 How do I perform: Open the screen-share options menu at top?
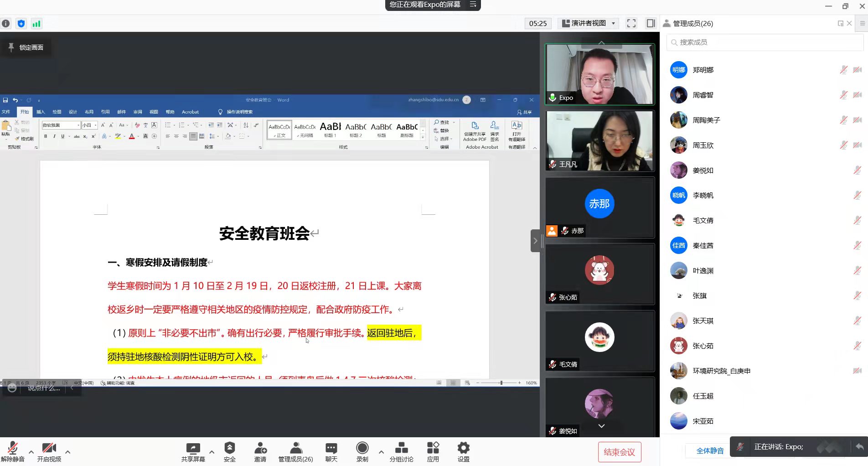pos(473,5)
